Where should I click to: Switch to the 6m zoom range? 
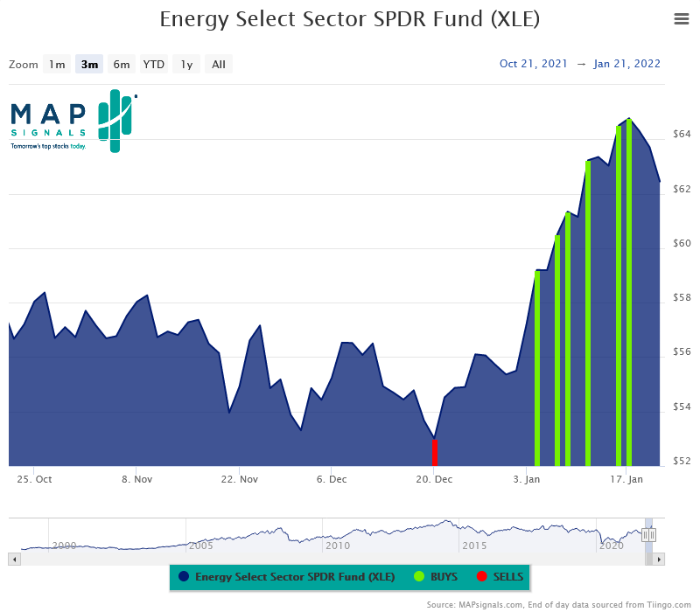[121, 64]
